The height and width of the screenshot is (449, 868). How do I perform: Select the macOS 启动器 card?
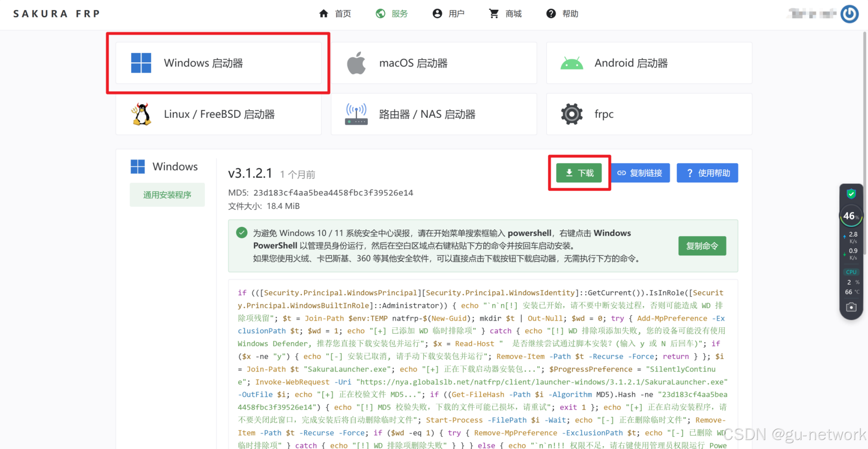coord(434,63)
